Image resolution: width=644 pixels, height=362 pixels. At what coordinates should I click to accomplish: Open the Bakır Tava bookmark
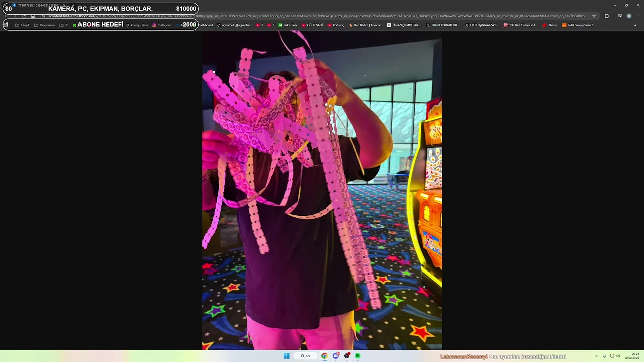(x=288, y=25)
